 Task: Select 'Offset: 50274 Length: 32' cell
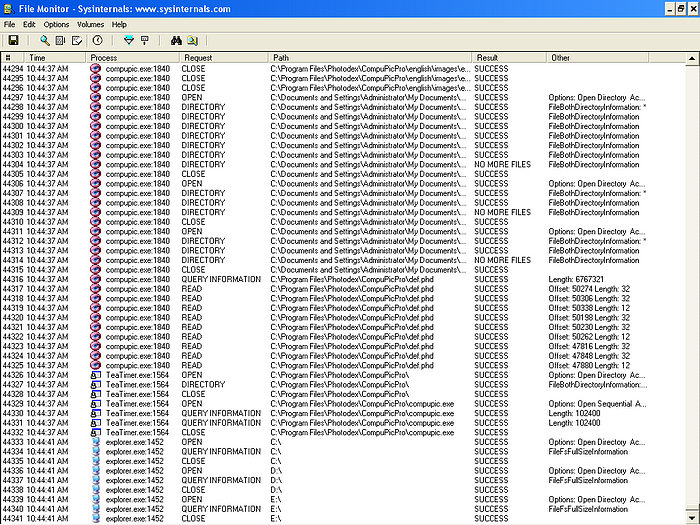click(x=589, y=289)
